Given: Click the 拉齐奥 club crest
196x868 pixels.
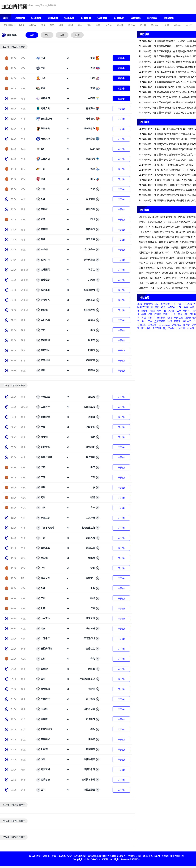Looking at the screenshot, I should click(x=98, y=98).
